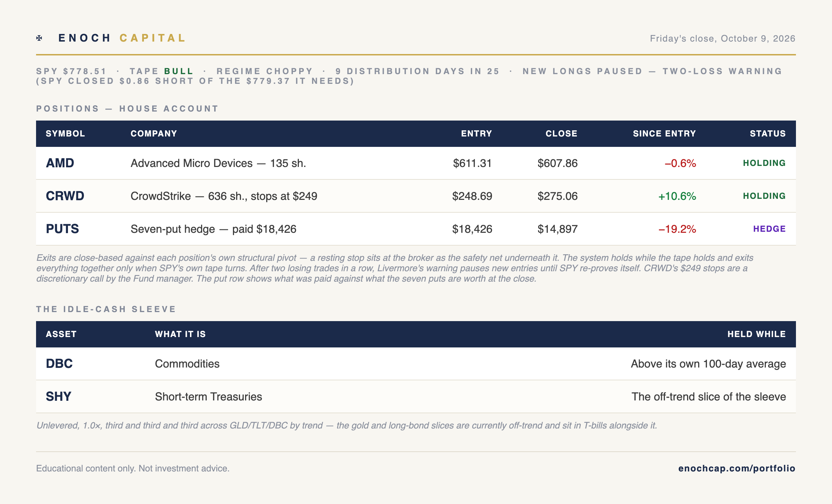Select the AMD symbol row
Image resolution: width=832 pixels, height=504 pixels.
pos(416,163)
